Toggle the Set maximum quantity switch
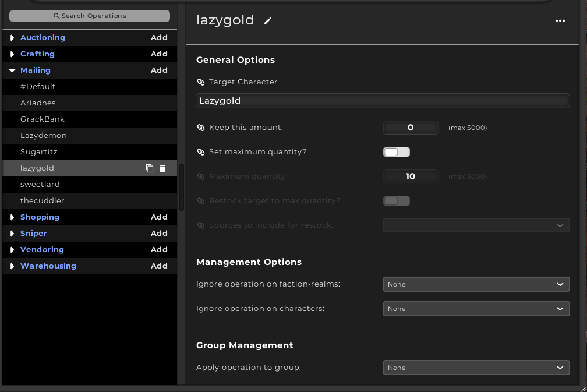The height and width of the screenshot is (392, 587). pyautogui.click(x=396, y=152)
